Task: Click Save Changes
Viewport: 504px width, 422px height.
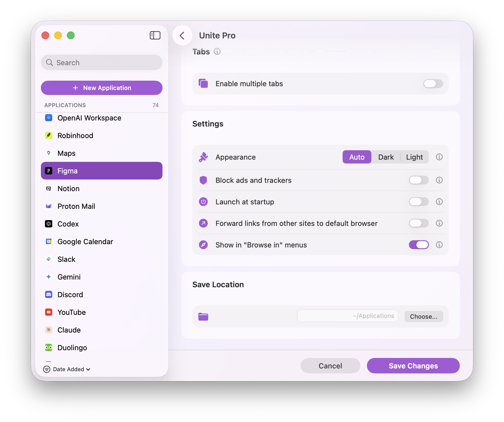Action: (413, 366)
